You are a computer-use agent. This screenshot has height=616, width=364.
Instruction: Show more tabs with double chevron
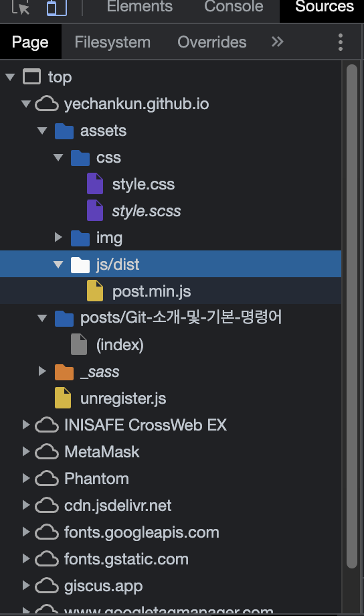coord(277,42)
